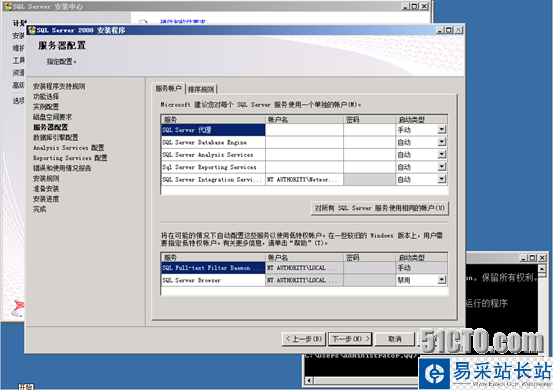Click 安装程序支持规则 step in sidebar

click(x=59, y=86)
